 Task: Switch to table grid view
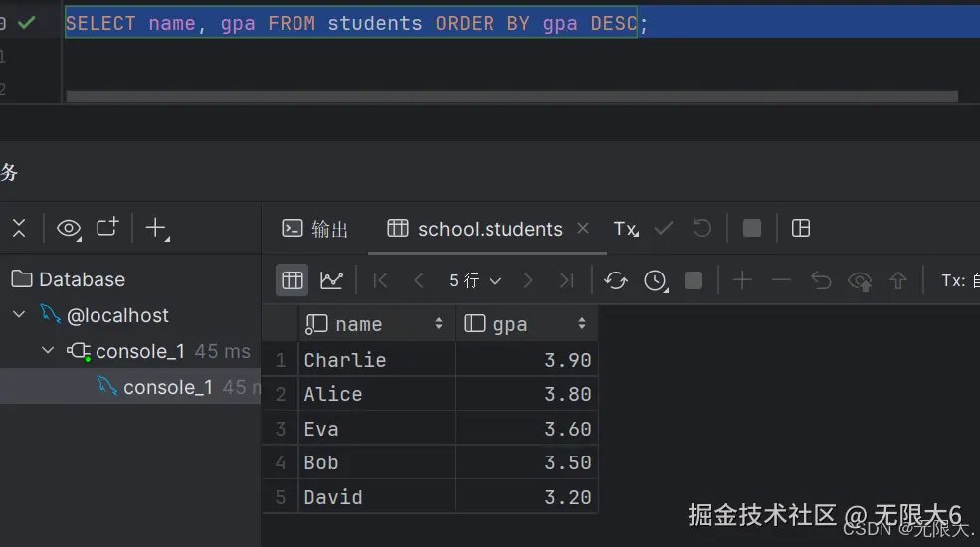tap(292, 280)
